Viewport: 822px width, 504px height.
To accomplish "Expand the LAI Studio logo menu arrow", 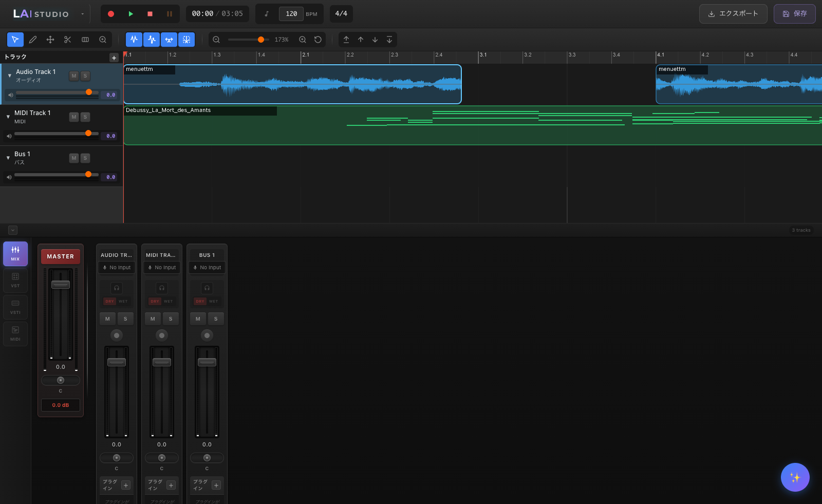I will point(82,14).
